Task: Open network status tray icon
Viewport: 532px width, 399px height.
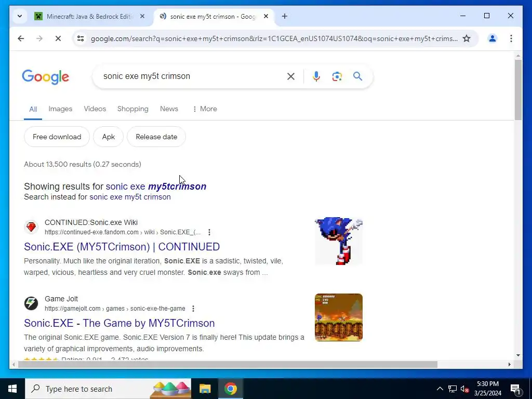Action: [x=453, y=389]
